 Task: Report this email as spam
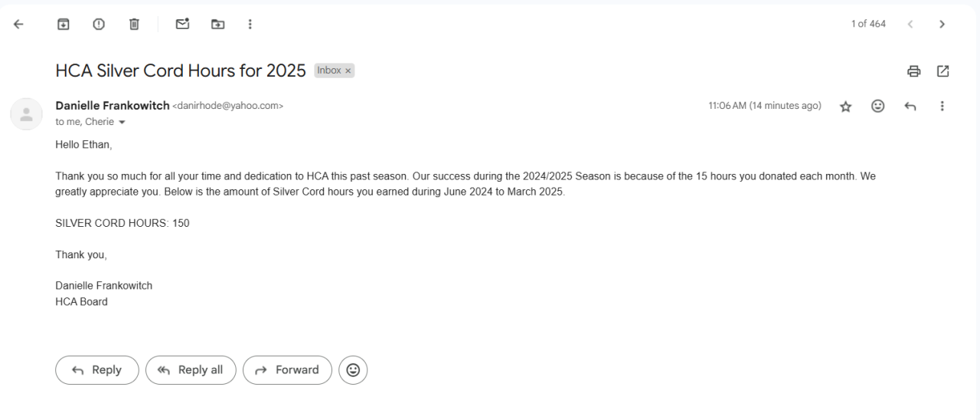coord(99,25)
